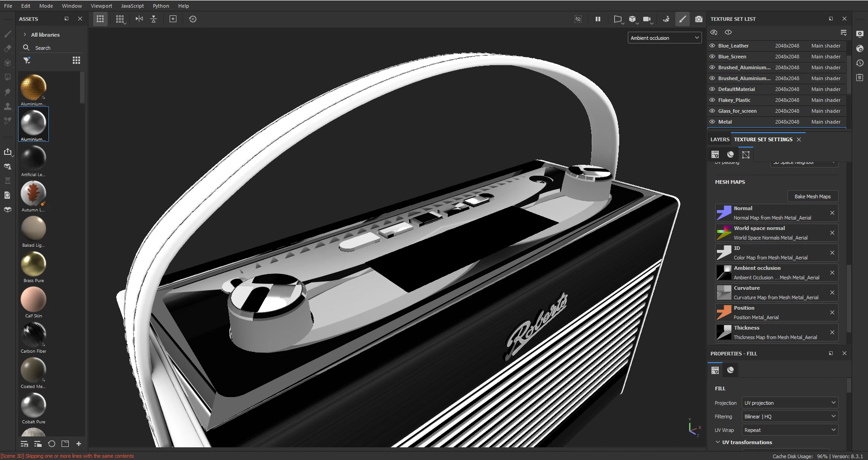Image resolution: width=868 pixels, height=460 pixels.
Task: Hide the Glass_for_screen texture set
Action: [712, 111]
